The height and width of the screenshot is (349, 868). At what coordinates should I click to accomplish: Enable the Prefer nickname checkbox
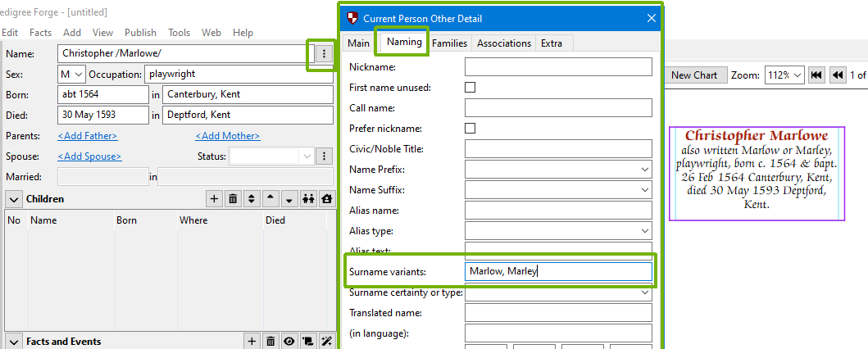coord(470,128)
